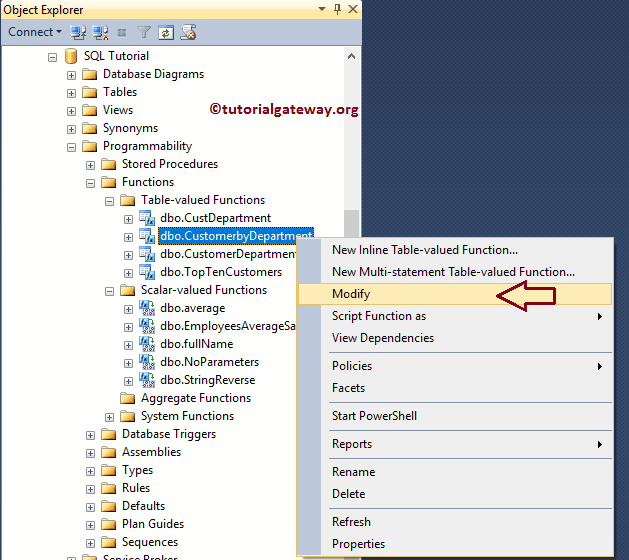Collapse the Programmability node
Image resolution: width=629 pixels, height=560 pixels.
[x=71, y=147]
